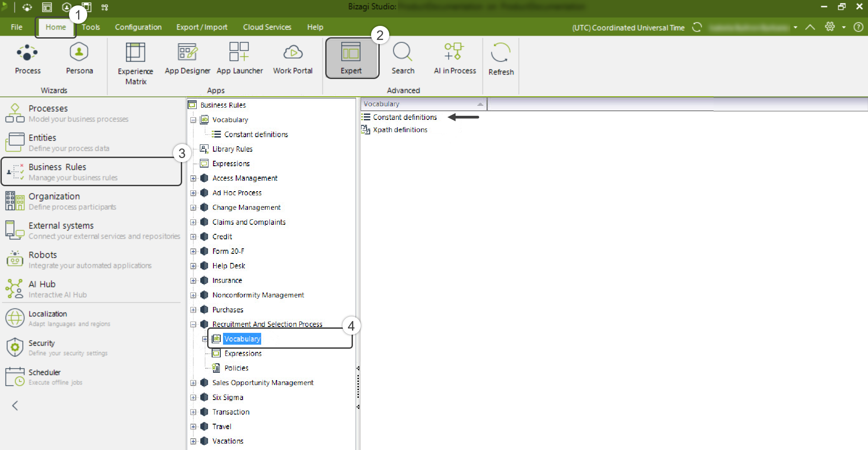868x450 pixels.
Task: Open the Export/Import tab
Action: click(202, 27)
